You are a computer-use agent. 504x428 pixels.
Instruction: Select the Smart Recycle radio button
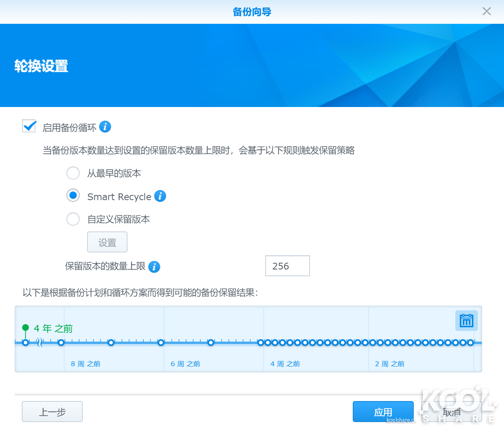[x=73, y=195]
